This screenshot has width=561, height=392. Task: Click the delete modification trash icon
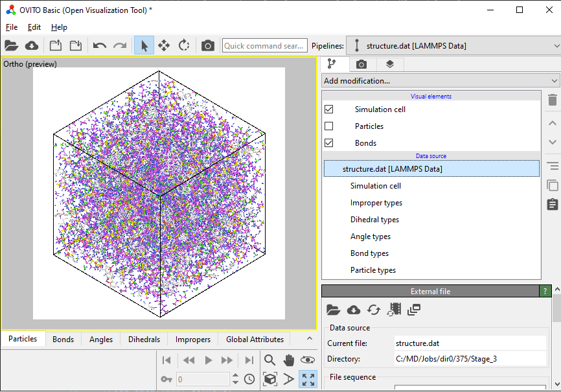553,100
